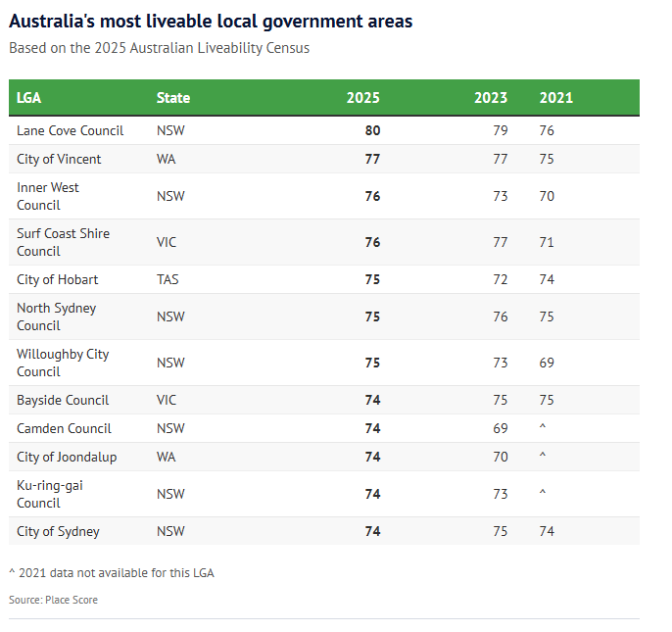Click the 2025 column header
This screenshot has height=632, width=672.
coord(362,98)
